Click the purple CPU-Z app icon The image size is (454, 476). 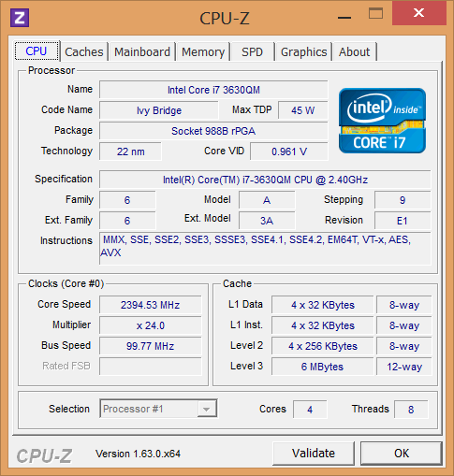pos(20,18)
